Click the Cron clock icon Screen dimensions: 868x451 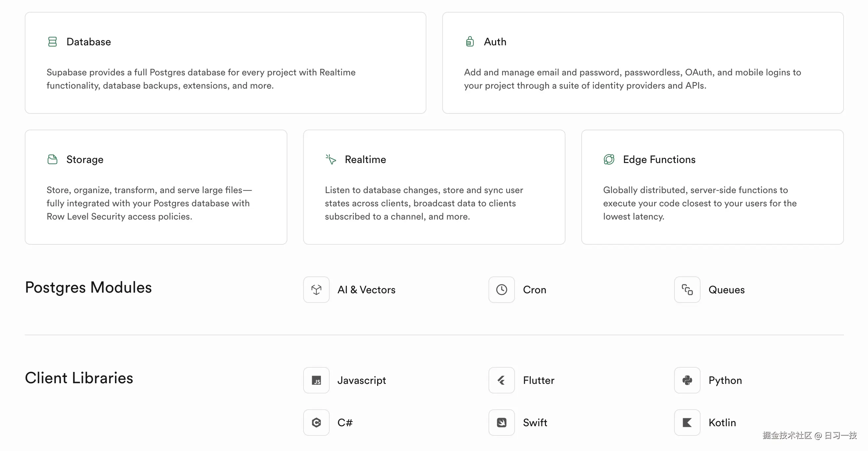tap(501, 290)
